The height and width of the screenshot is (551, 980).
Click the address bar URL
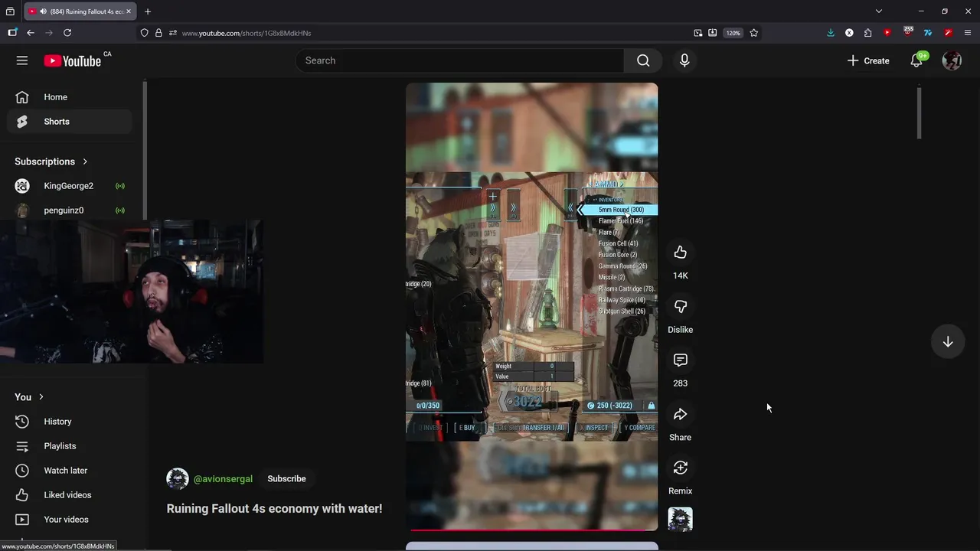(247, 33)
